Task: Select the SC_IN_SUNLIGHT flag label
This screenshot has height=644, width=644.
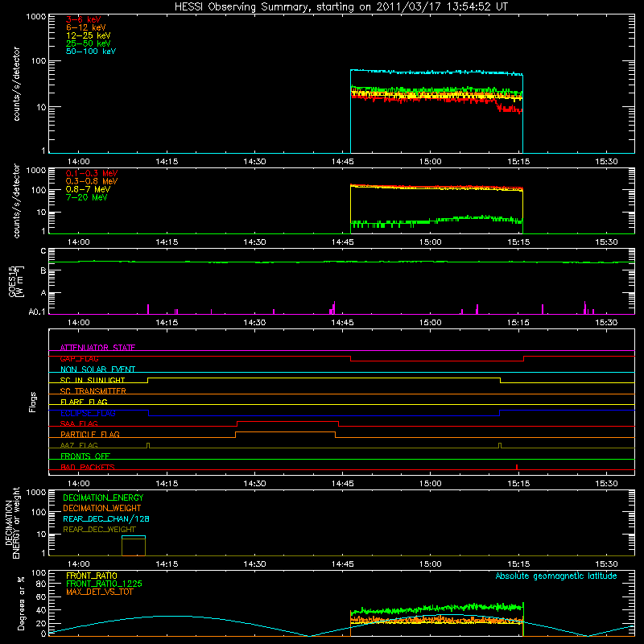Action: (x=93, y=380)
